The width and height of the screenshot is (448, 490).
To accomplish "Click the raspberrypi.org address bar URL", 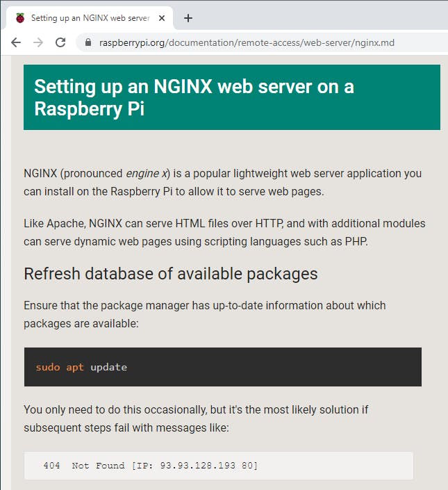I will tap(247, 42).
